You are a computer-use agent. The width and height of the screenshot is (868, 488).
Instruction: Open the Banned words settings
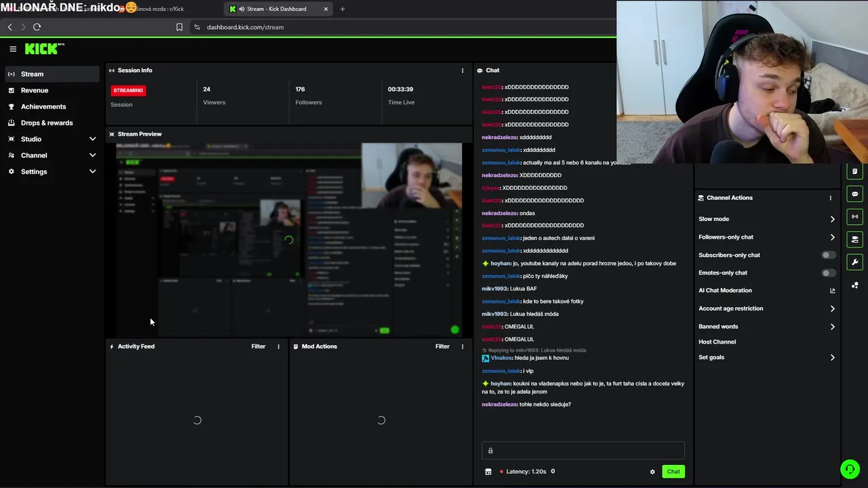pos(766,326)
